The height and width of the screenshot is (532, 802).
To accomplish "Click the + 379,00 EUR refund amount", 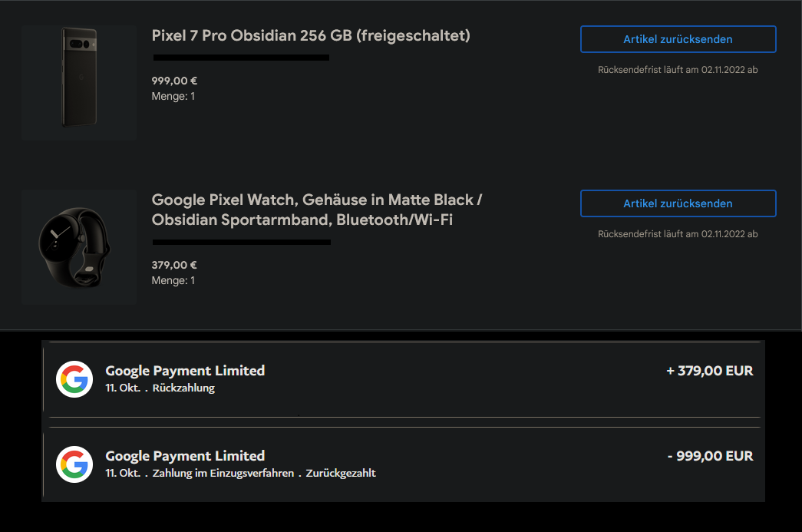I will click(710, 371).
